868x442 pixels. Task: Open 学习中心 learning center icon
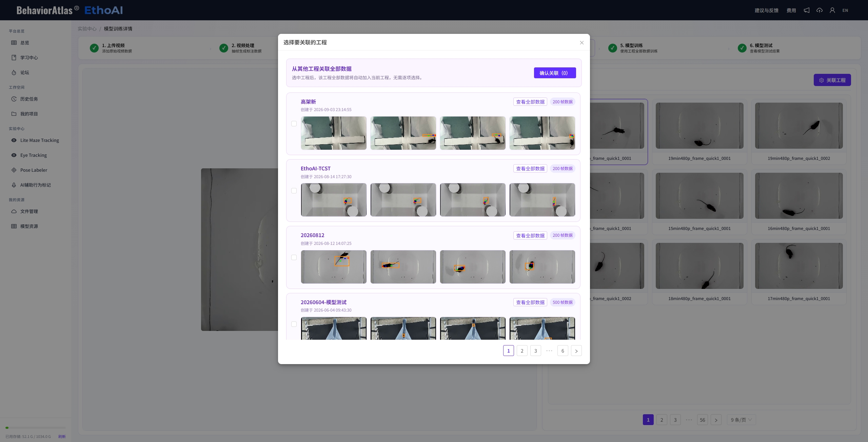coord(14,58)
